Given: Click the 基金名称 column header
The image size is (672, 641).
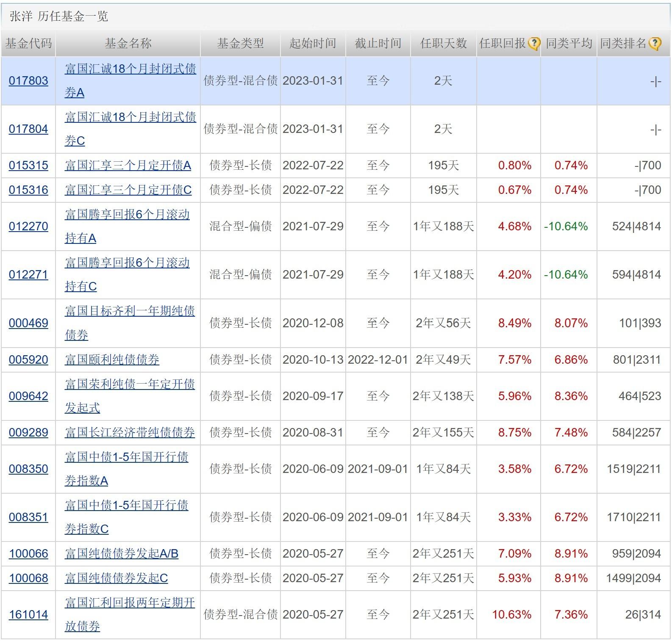Looking at the screenshot, I should click(x=128, y=43).
